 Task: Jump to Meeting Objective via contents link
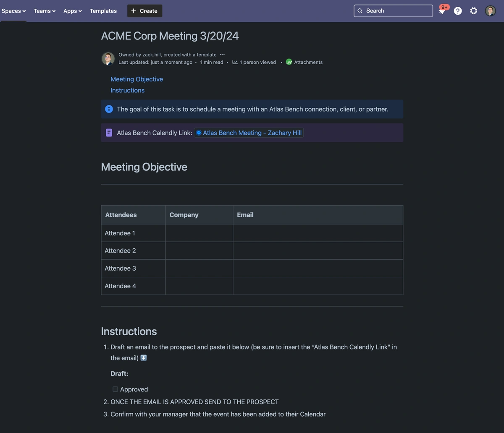(136, 79)
